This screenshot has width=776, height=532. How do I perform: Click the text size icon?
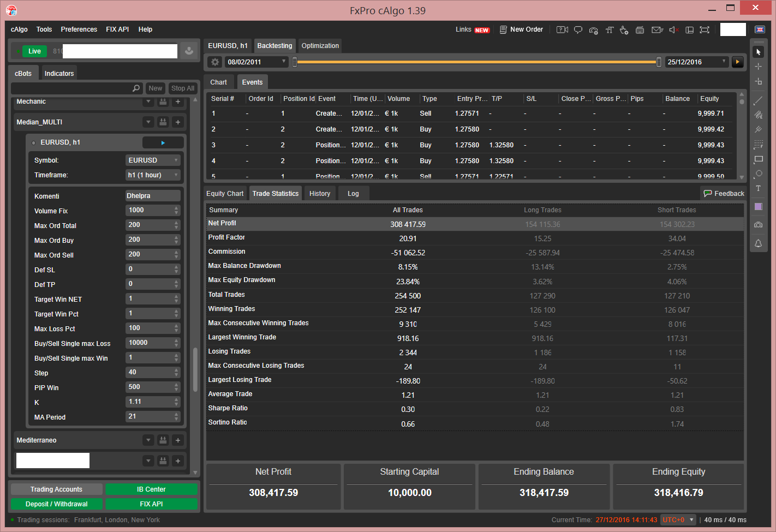(x=610, y=30)
